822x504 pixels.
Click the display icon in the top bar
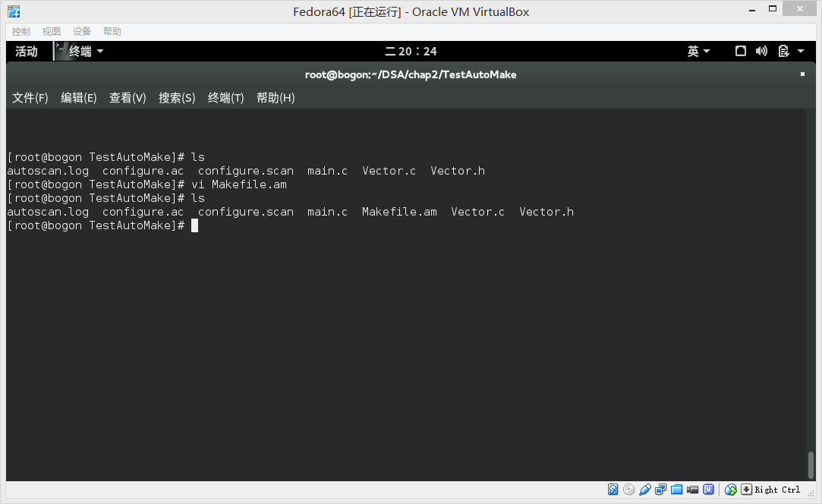click(740, 51)
